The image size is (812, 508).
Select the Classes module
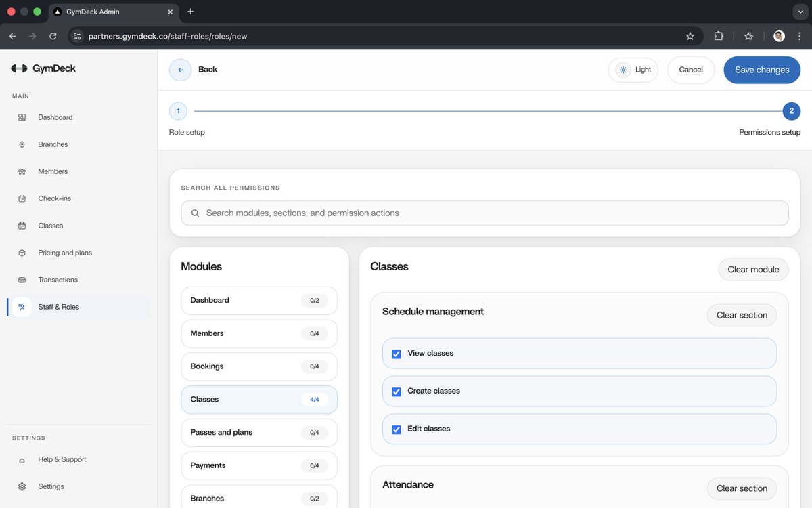click(x=259, y=400)
